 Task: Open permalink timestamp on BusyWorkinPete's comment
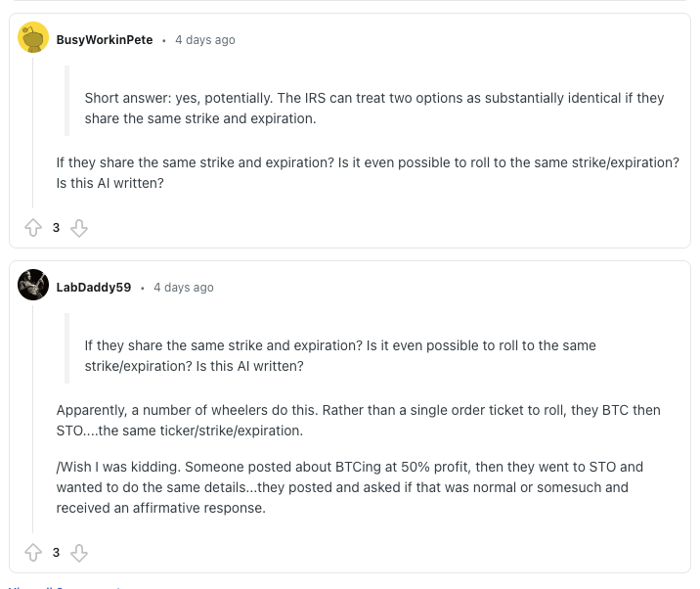[x=205, y=40]
